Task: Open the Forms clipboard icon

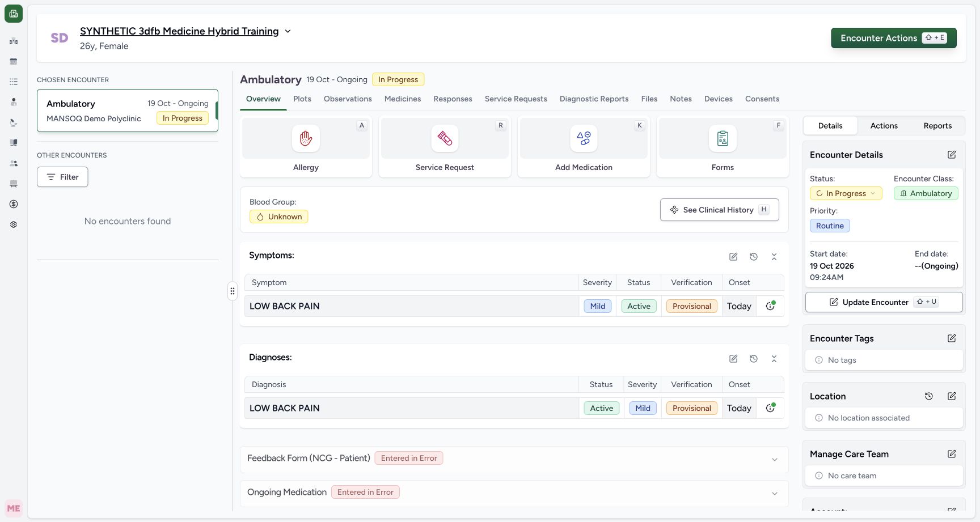Action: (723, 138)
